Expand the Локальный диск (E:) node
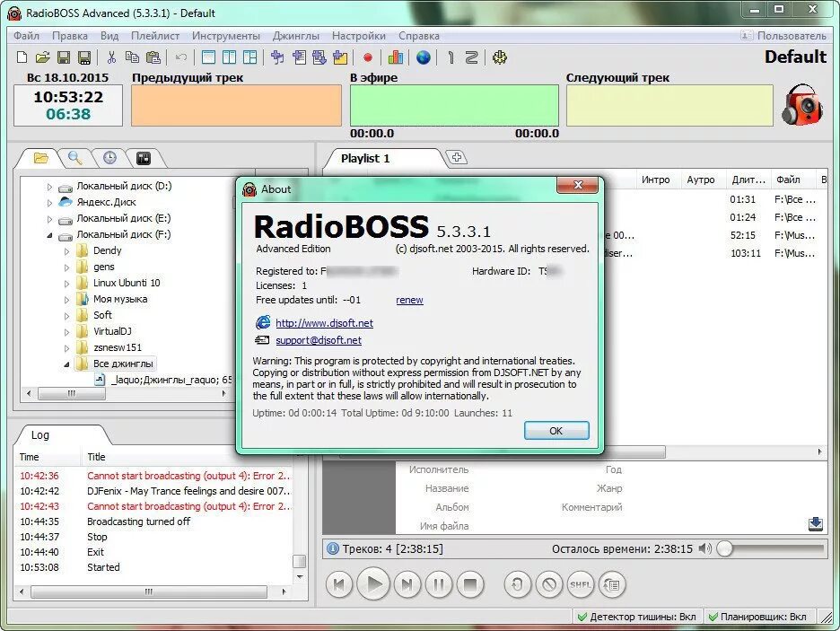The image size is (840, 631). pos(50,219)
